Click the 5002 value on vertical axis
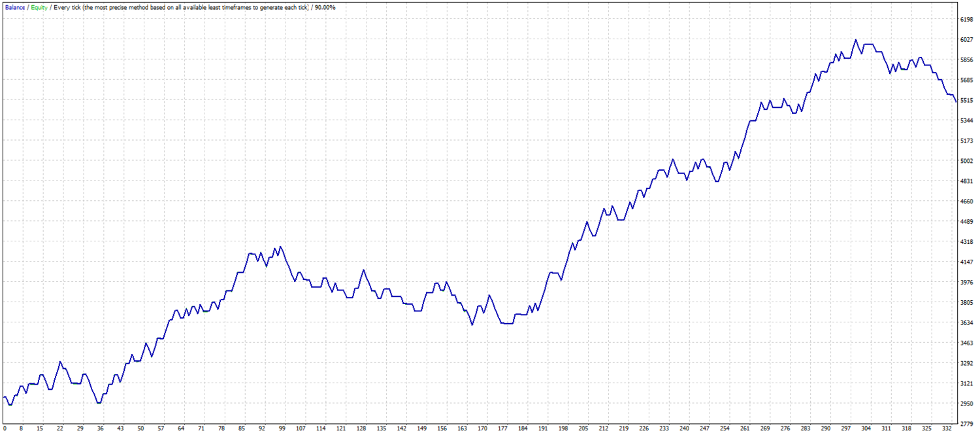 (x=967, y=161)
